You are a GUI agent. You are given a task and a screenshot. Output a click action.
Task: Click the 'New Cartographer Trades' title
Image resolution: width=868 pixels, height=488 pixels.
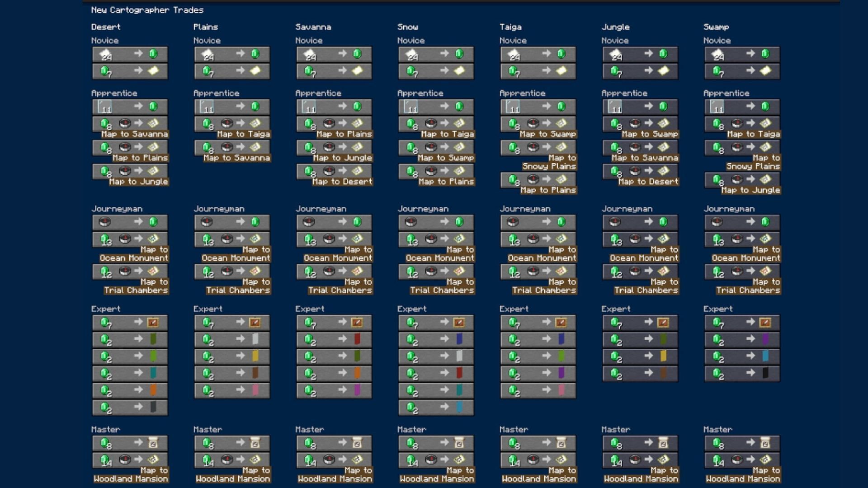(147, 10)
